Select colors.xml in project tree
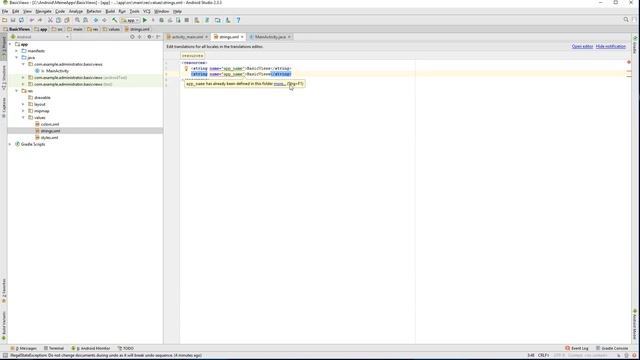This screenshot has height=360, width=640. [50, 124]
